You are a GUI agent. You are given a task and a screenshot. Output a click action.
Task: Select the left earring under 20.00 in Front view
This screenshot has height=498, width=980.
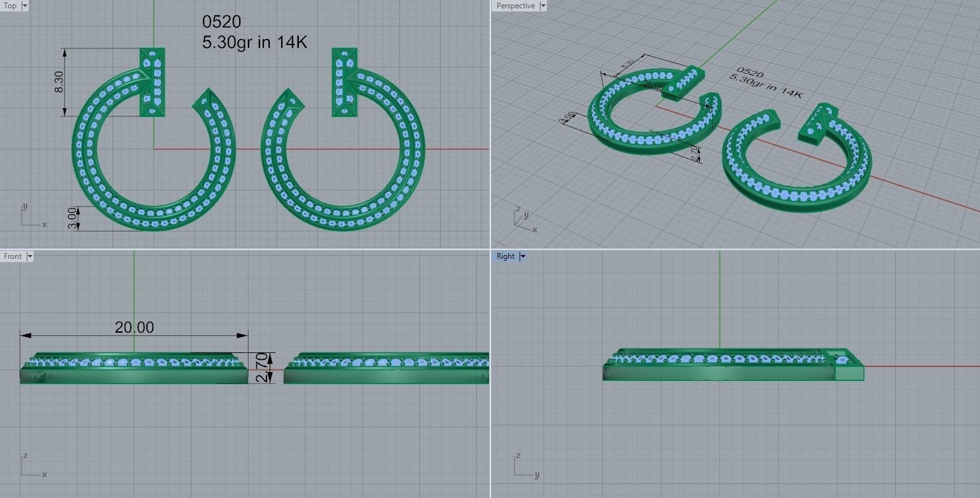[134, 369]
